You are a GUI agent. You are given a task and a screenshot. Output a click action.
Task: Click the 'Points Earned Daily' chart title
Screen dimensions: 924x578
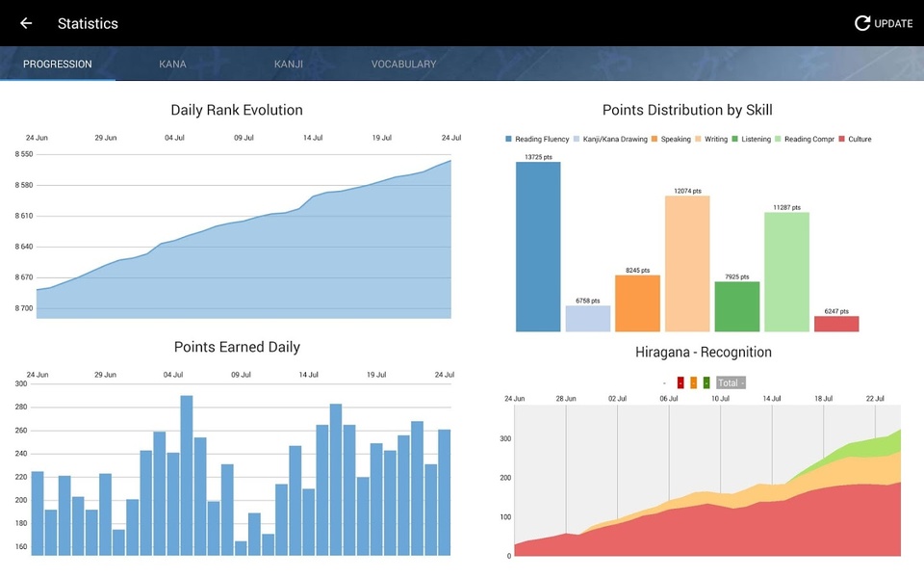pyautogui.click(x=237, y=347)
